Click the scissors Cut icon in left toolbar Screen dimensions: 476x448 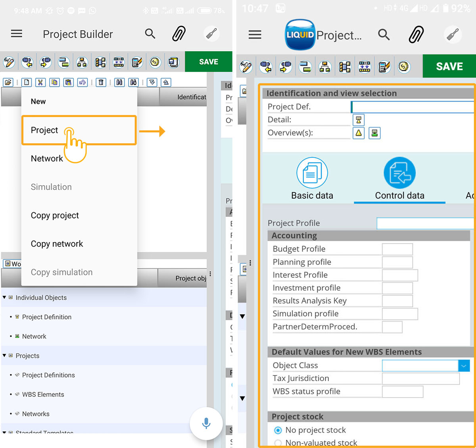point(40,83)
